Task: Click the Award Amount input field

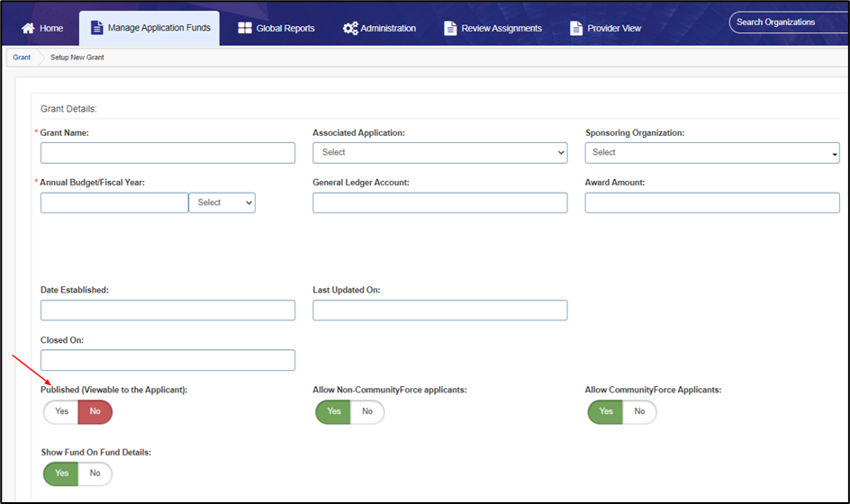Action: click(x=711, y=202)
